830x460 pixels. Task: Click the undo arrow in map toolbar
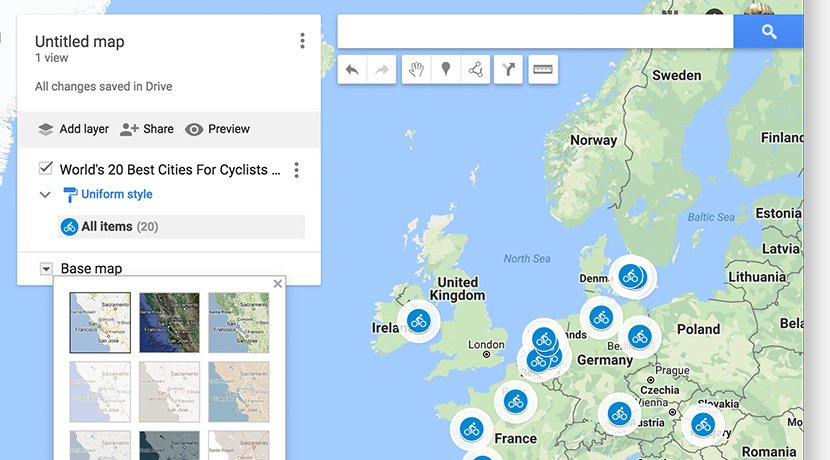pyautogui.click(x=351, y=69)
